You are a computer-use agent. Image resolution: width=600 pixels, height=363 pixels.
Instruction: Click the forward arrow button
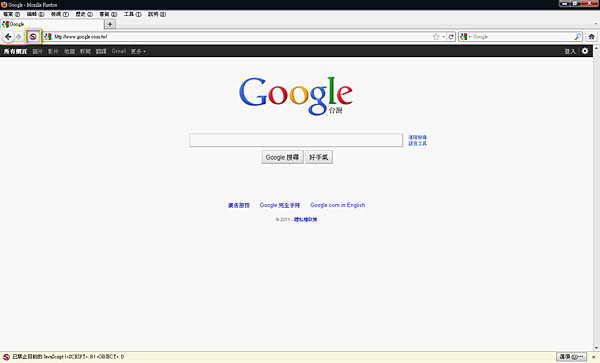pyautogui.click(x=18, y=37)
